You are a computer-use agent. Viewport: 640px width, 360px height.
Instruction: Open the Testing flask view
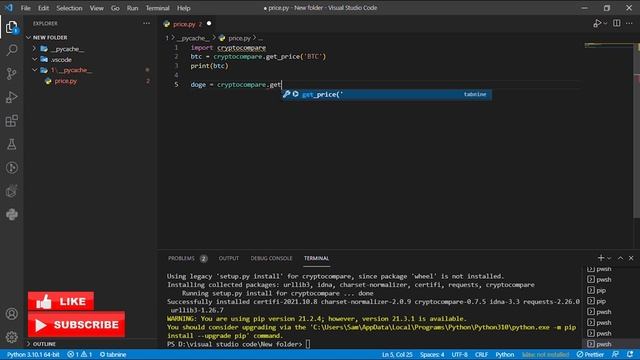pos(11,144)
